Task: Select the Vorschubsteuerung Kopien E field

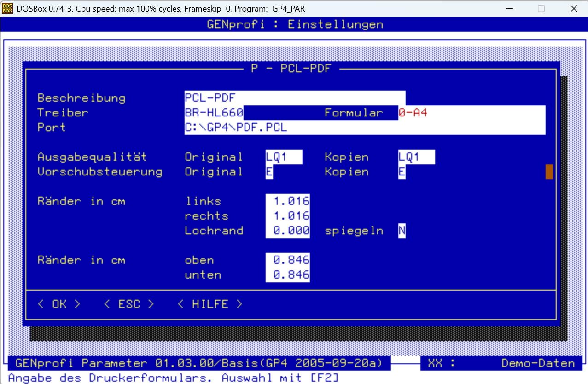Action: coord(402,172)
